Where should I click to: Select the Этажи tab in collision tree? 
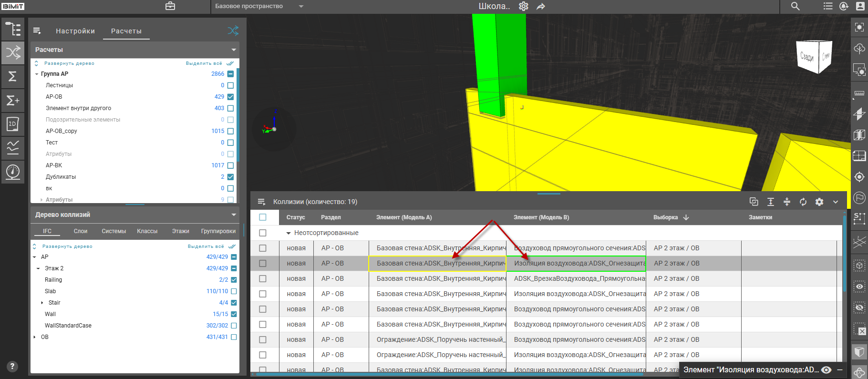[x=180, y=231]
